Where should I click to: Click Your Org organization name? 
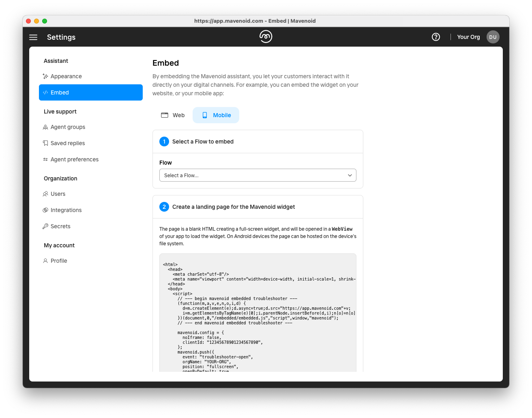coord(468,37)
